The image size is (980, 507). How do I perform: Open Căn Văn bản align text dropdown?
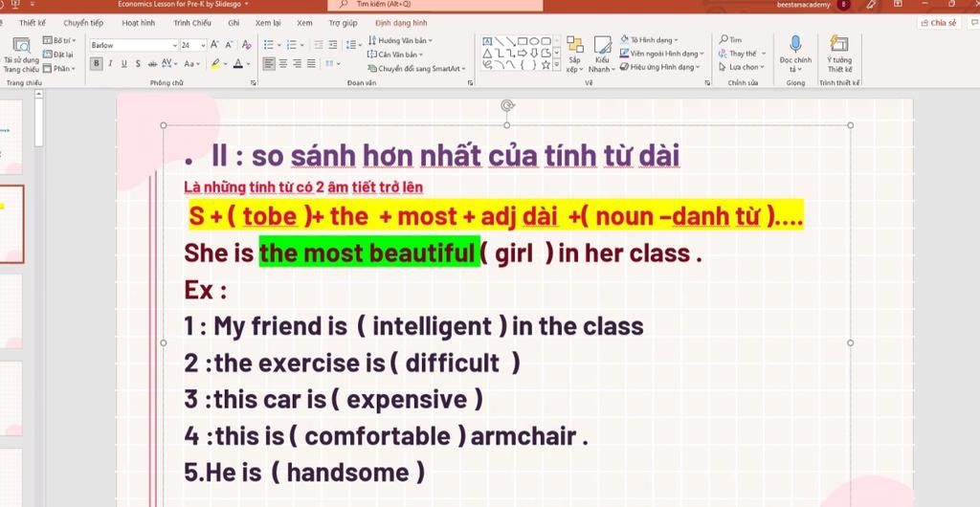[395, 55]
